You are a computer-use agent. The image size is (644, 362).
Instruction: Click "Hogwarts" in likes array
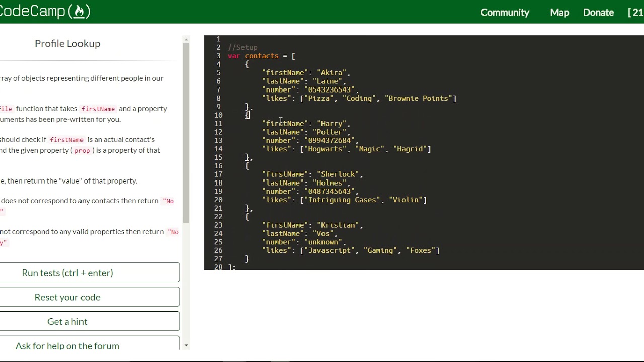(x=326, y=149)
